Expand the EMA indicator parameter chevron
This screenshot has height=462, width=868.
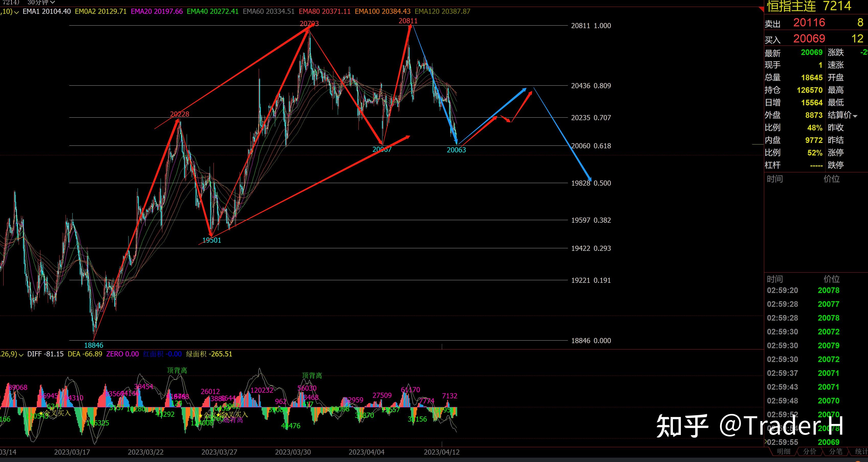pyautogui.click(x=16, y=12)
